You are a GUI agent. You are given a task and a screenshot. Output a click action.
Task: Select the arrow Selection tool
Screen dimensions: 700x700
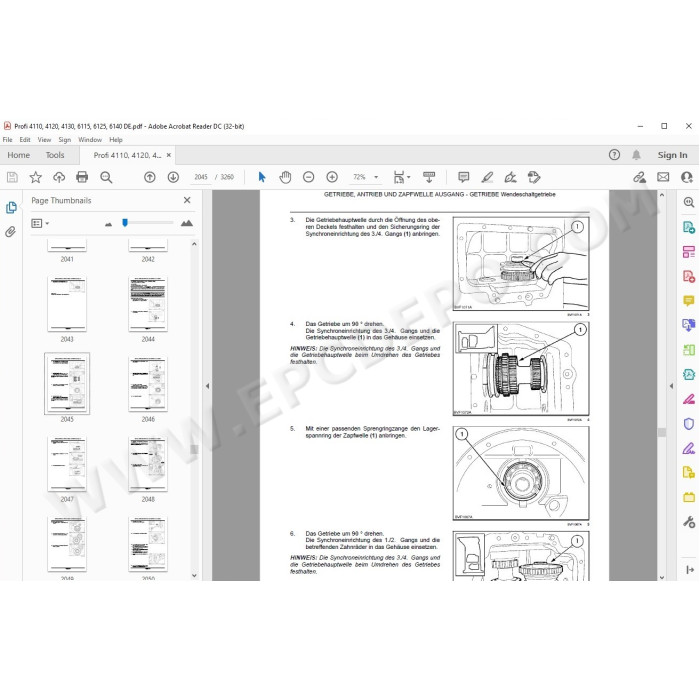pos(262,177)
